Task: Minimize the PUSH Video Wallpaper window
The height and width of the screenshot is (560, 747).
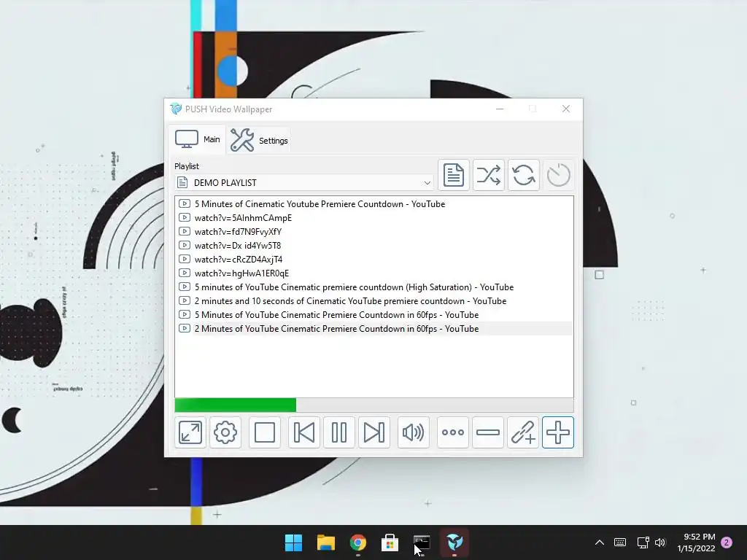Action: click(x=500, y=109)
